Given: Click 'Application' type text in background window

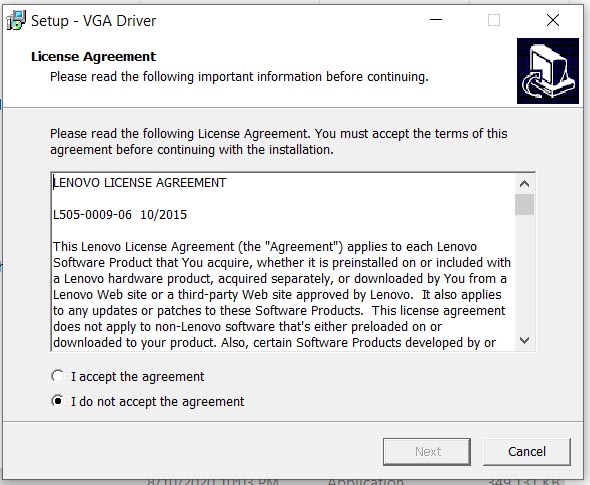Looking at the screenshot, I should pos(366,482).
